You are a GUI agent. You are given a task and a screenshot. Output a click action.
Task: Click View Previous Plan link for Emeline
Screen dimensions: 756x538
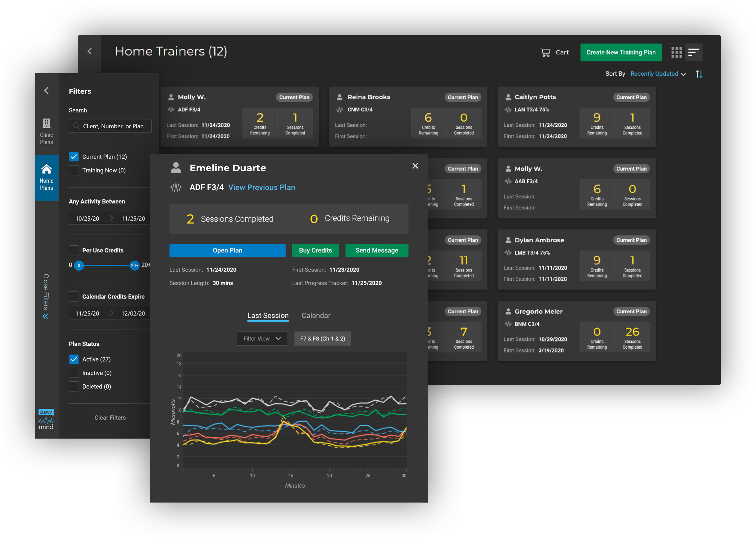(261, 187)
